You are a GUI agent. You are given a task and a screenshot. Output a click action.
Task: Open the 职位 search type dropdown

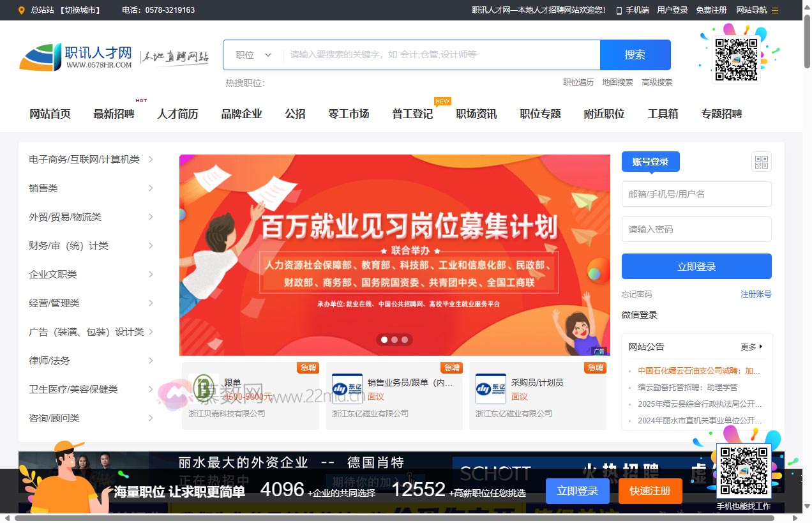point(252,55)
